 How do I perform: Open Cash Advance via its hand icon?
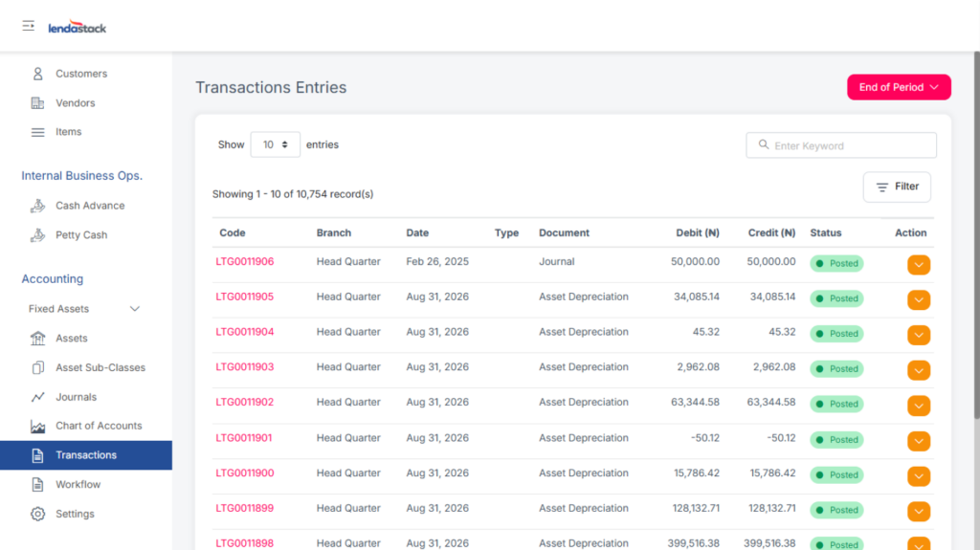tap(38, 206)
